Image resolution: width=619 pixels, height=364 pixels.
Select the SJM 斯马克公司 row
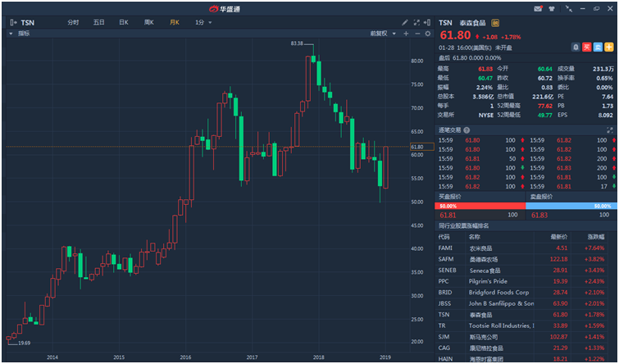pyautogui.click(x=526, y=337)
